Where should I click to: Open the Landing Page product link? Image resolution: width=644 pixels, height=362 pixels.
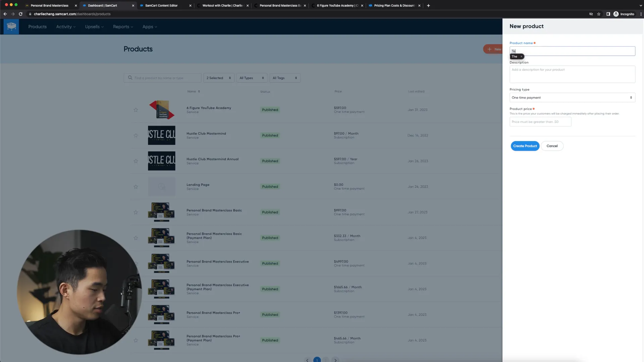[198, 185]
